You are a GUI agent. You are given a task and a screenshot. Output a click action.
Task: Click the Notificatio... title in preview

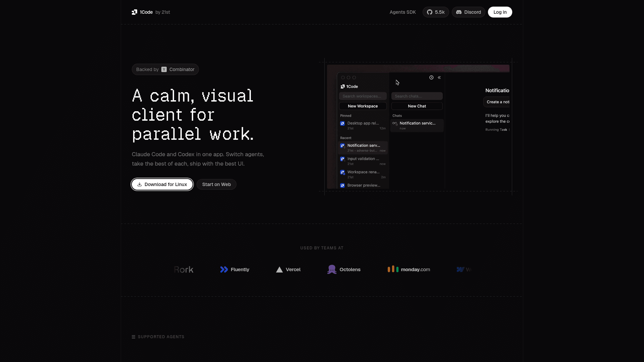(497, 90)
